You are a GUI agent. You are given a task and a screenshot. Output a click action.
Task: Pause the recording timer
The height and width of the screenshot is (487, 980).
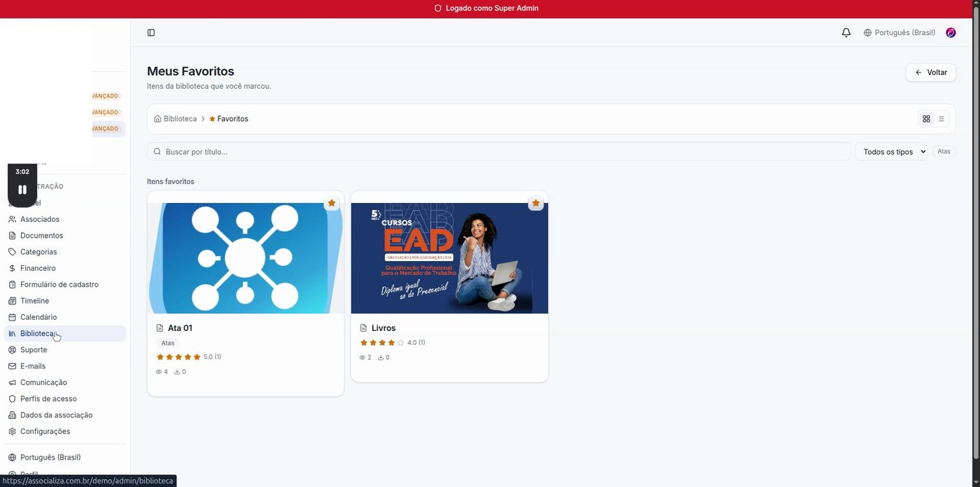click(22, 190)
